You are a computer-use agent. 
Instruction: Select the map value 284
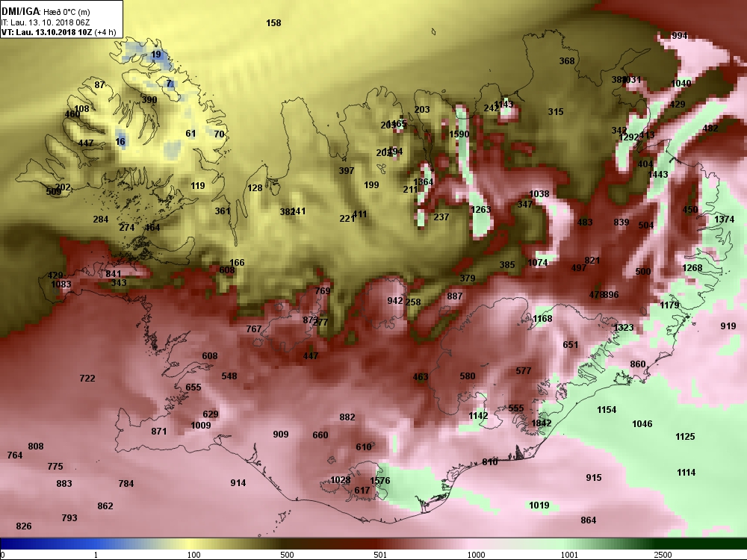point(101,220)
